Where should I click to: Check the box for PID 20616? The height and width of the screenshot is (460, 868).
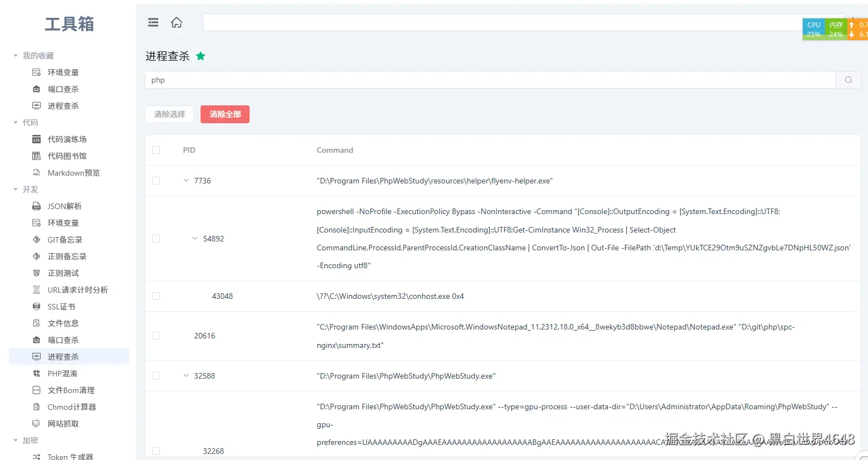(x=156, y=336)
